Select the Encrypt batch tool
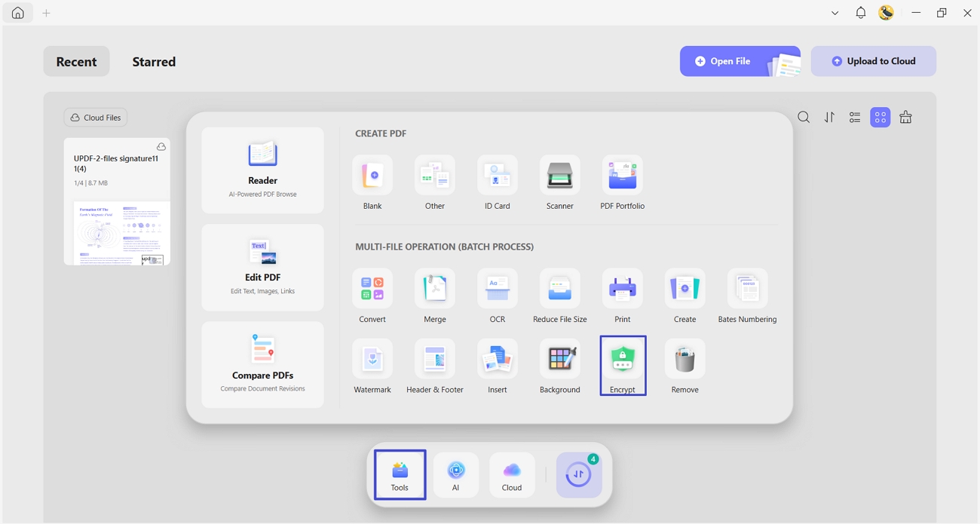 [623, 360]
